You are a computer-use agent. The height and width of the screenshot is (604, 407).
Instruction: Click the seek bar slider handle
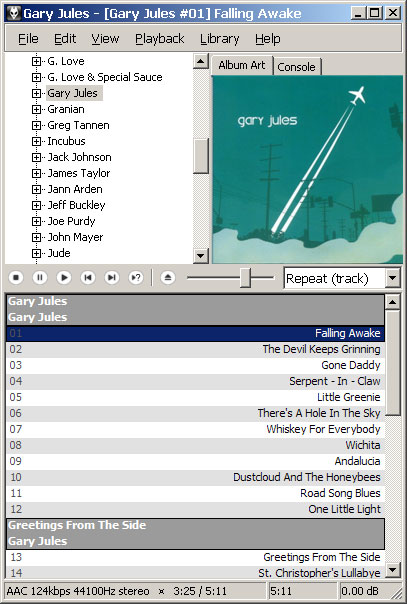245,278
